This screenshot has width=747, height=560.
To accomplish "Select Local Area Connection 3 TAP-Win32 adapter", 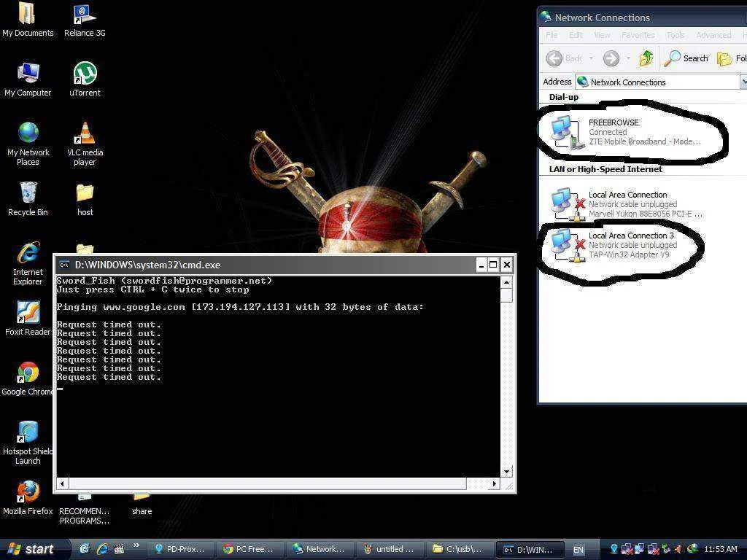I will point(614,245).
